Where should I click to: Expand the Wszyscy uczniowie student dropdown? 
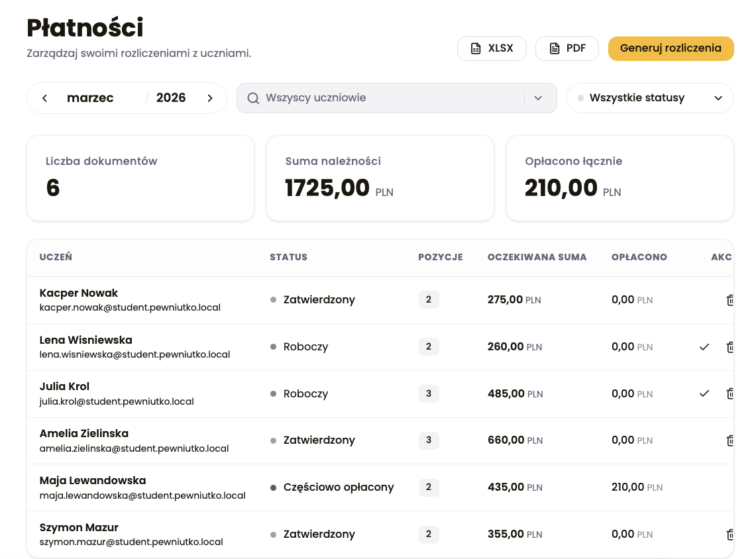click(x=539, y=97)
